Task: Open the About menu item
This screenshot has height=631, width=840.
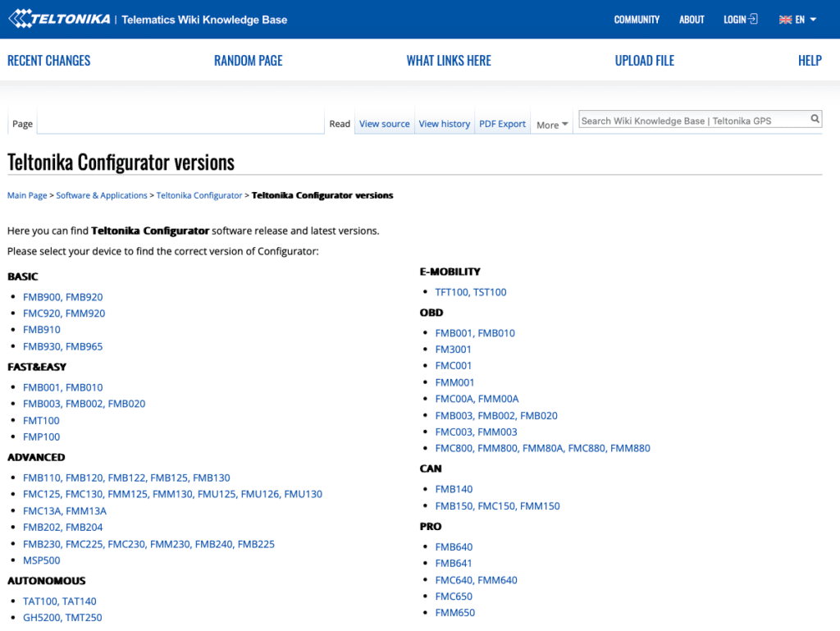Action: point(692,20)
